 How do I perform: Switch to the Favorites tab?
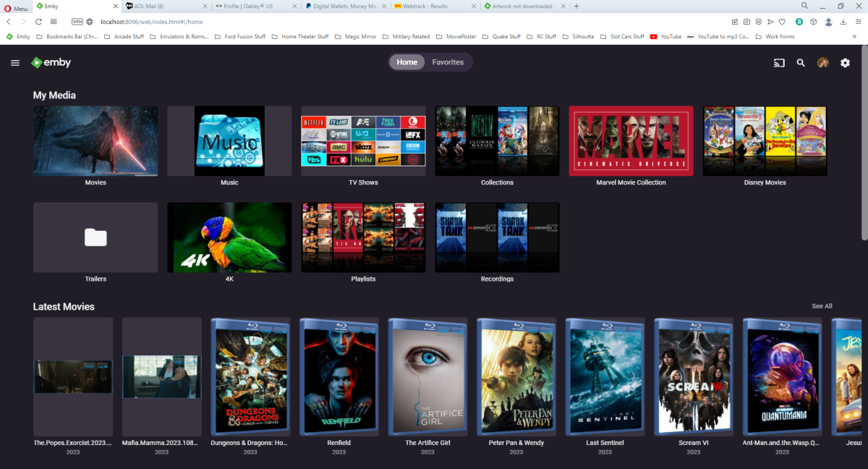click(x=448, y=62)
